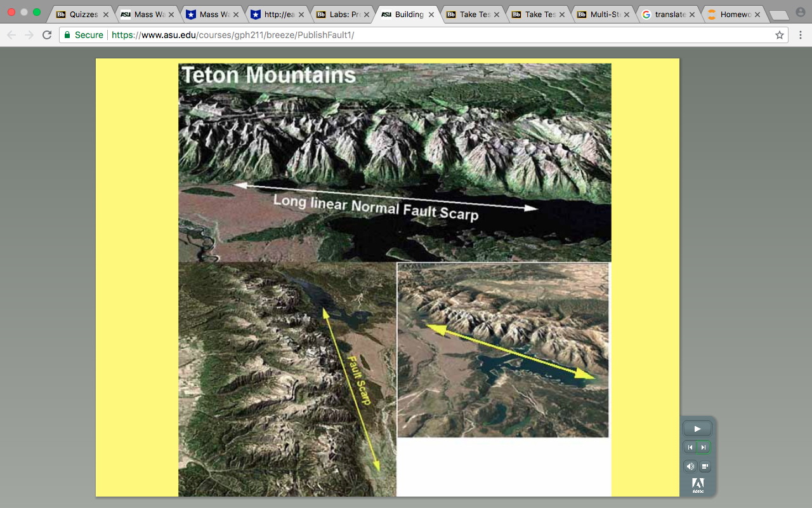Click the Teton Mountains slide image
812x508 pixels.
[x=395, y=279]
